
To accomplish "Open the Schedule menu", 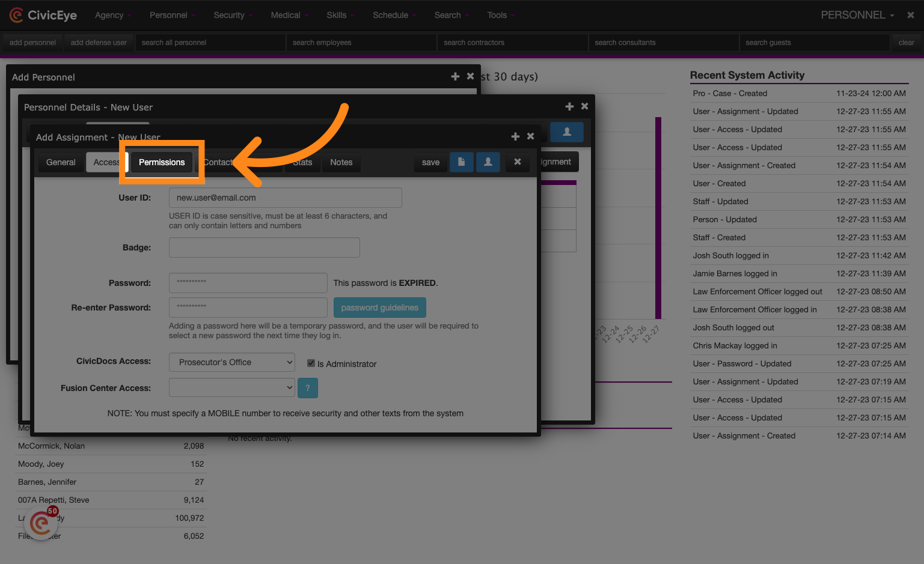I will pos(394,15).
